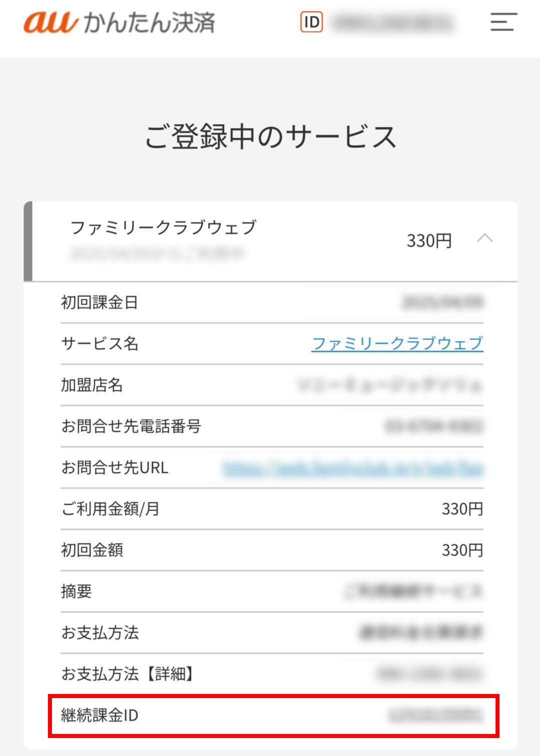The image size is (540, 756).
Task: Click the ファミリークラブウェブ card header title
Action: tap(164, 227)
